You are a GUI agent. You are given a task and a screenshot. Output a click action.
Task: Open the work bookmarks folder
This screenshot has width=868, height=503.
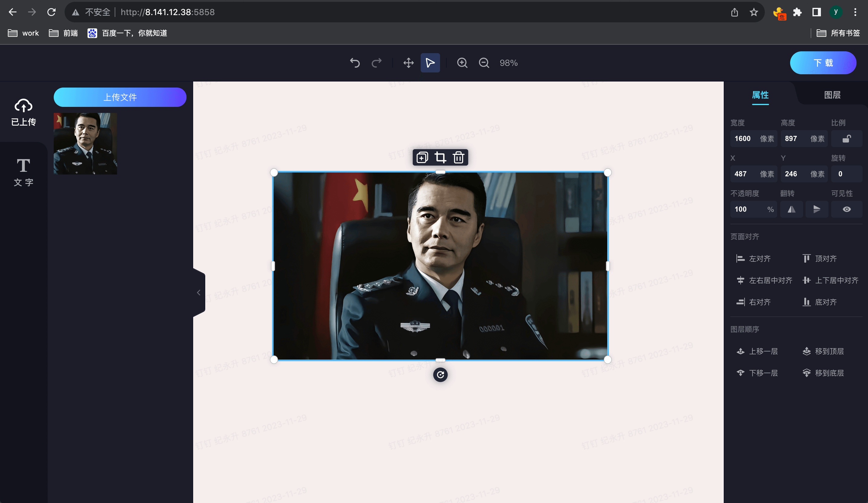pyautogui.click(x=24, y=33)
